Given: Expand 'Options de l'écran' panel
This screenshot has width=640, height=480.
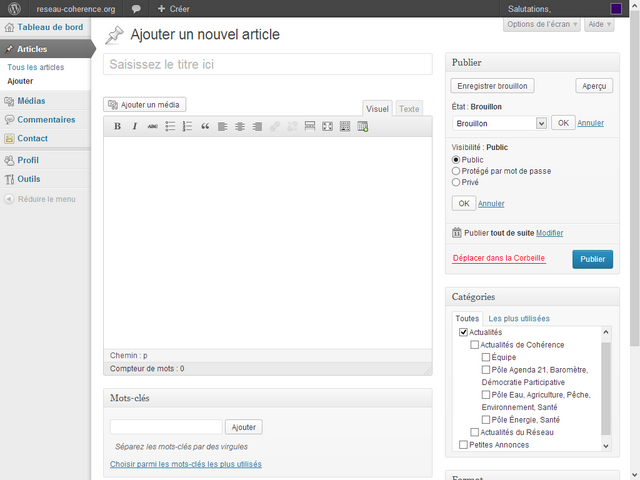Looking at the screenshot, I should pos(541,24).
